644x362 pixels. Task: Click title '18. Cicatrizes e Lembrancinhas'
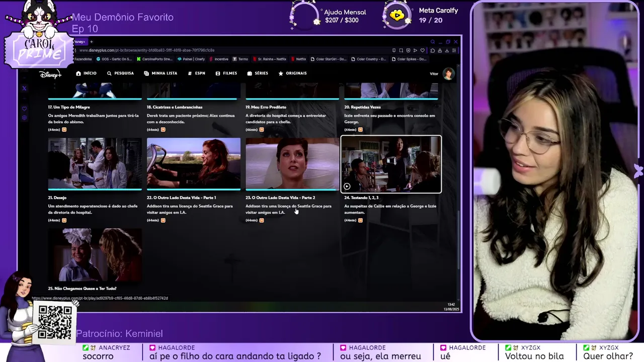175,107
